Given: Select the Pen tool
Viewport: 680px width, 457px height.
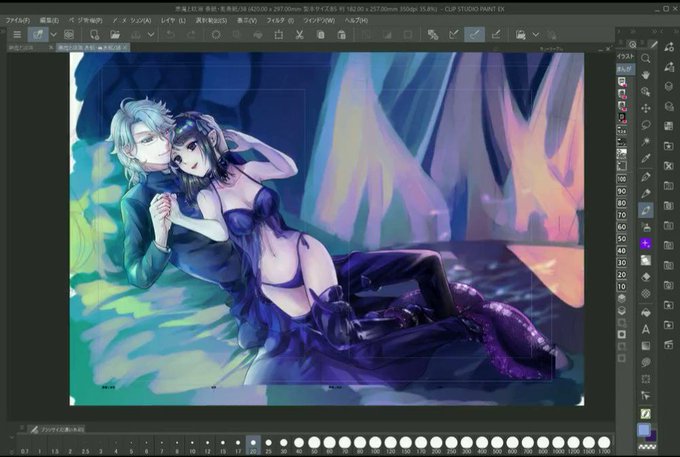Looking at the screenshot, I should tap(646, 176).
